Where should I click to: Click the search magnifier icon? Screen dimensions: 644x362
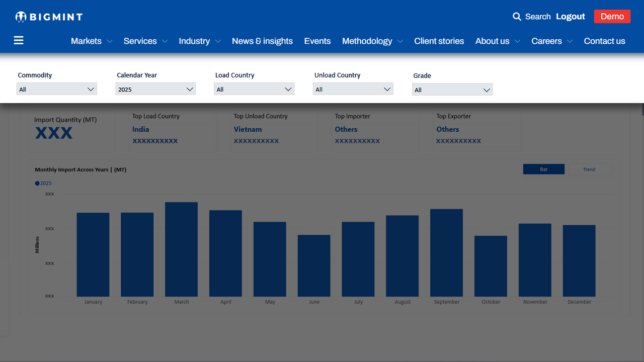[517, 17]
